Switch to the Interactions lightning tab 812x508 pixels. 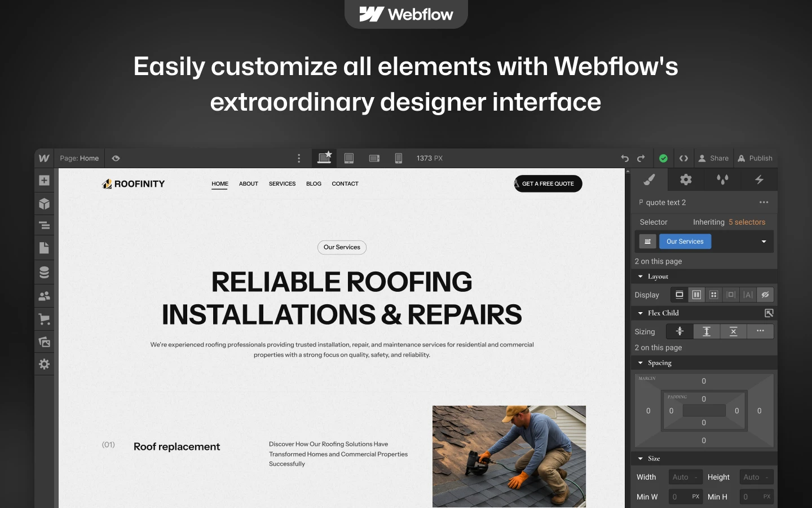point(759,179)
